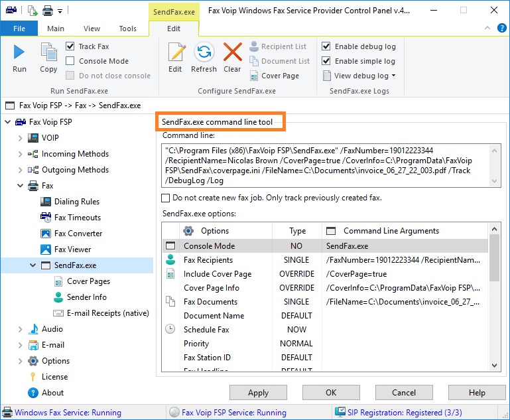Check Do not create new fax job option

tap(166, 198)
